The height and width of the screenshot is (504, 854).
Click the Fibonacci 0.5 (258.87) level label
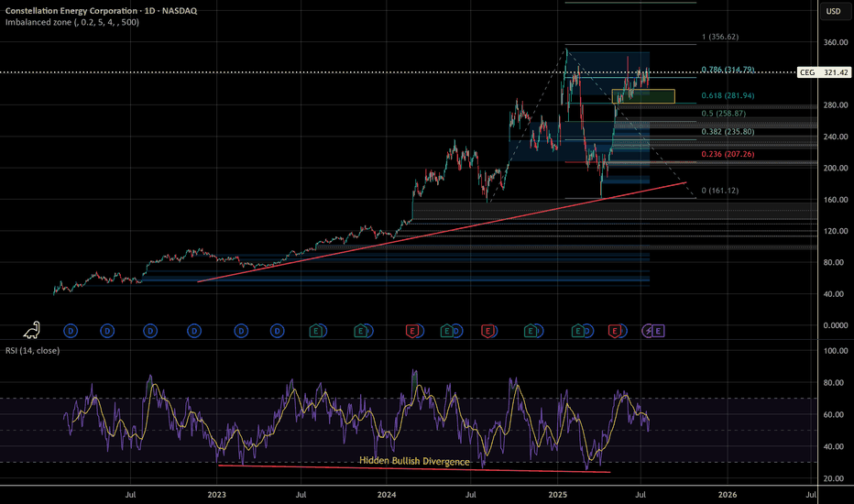(x=723, y=114)
